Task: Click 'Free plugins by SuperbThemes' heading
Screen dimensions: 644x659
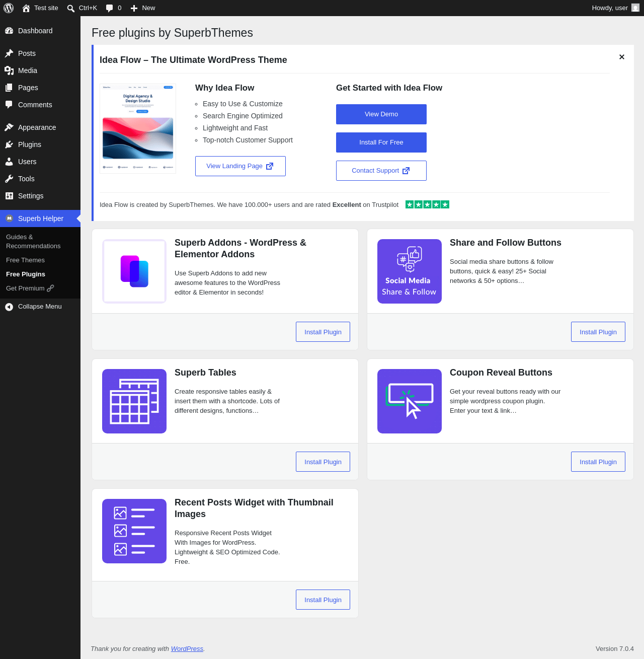Action: [172, 33]
